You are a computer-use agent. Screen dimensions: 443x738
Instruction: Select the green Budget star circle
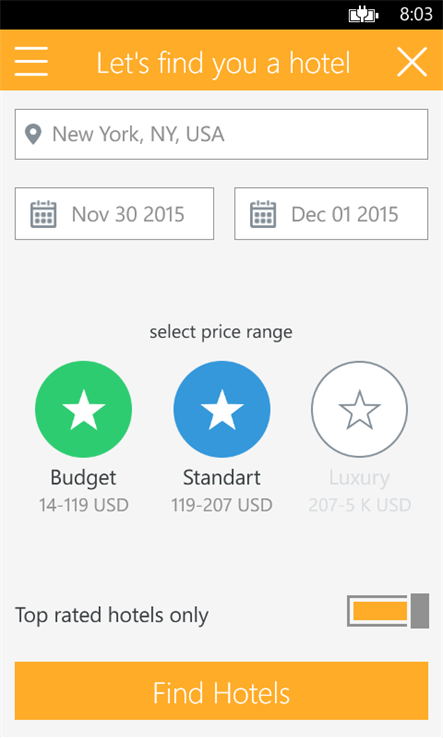83,409
